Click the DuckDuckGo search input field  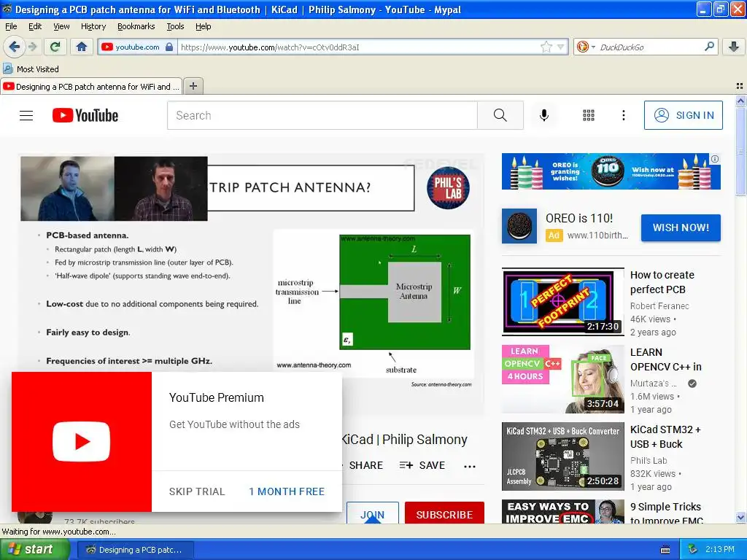pyautogui.click(x=649, y=47)
